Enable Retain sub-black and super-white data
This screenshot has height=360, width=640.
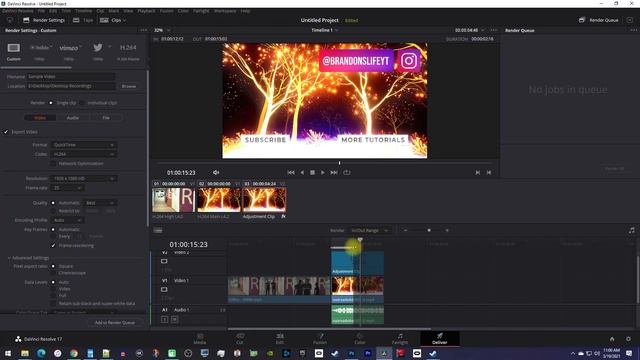click(53, 304)
